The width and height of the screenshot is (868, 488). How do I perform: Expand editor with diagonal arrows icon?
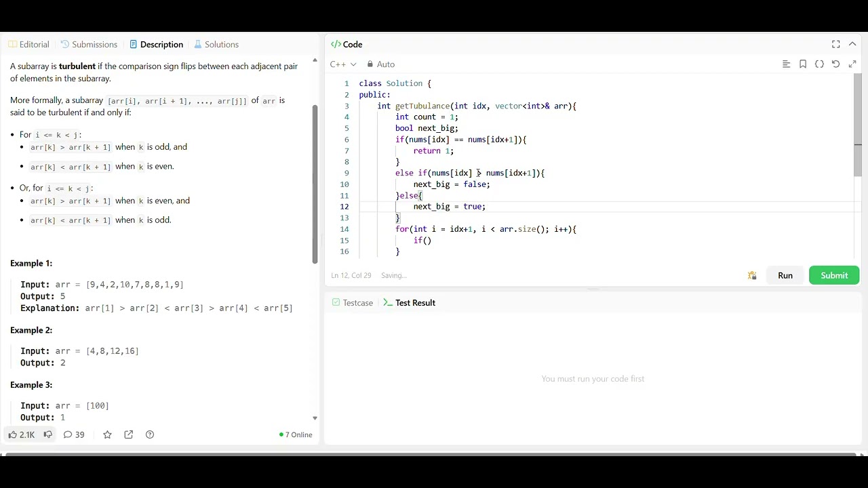(852, 64)
